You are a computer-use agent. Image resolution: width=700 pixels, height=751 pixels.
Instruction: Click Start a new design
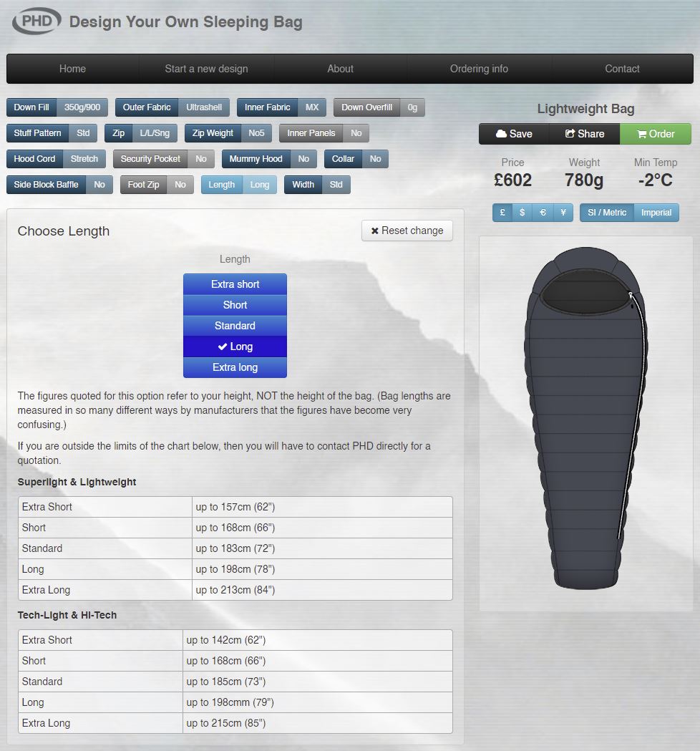(206, 69)
